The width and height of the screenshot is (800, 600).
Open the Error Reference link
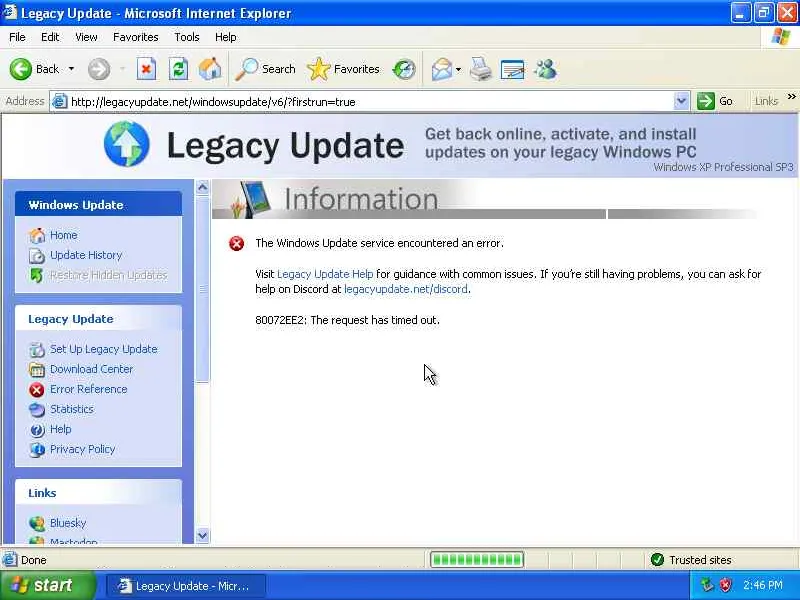pyautogui.click(x=89, y=389)
